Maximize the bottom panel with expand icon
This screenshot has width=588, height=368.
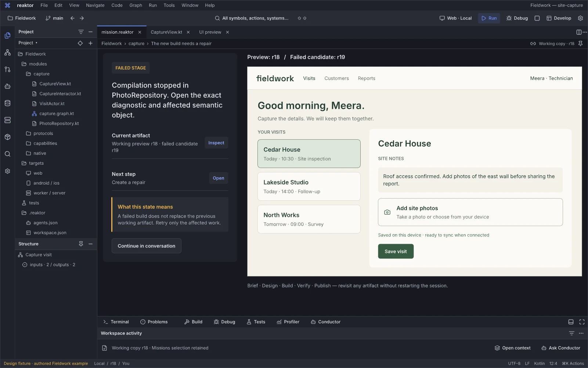(x=582, y=322)
